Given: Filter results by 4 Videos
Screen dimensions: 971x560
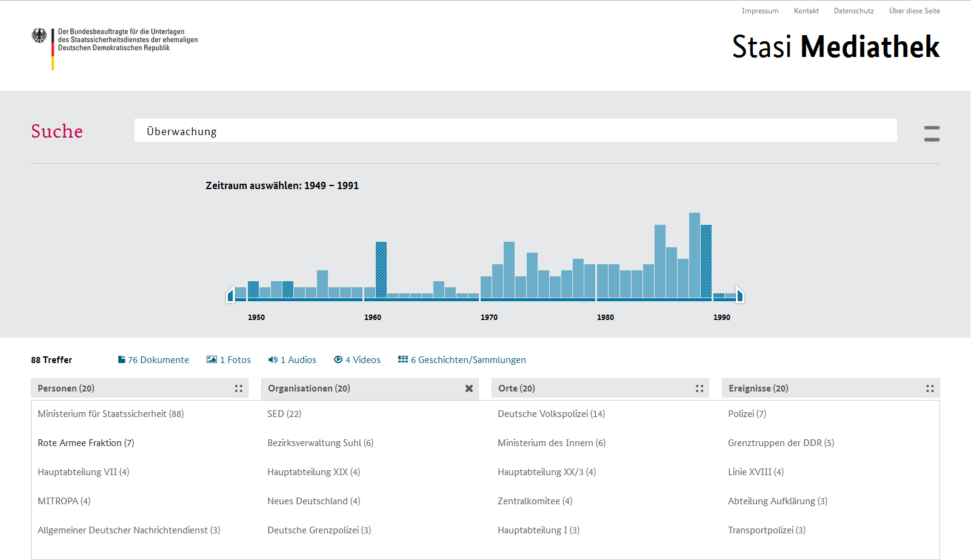Looking at the screenshot, I should point(357,360).
